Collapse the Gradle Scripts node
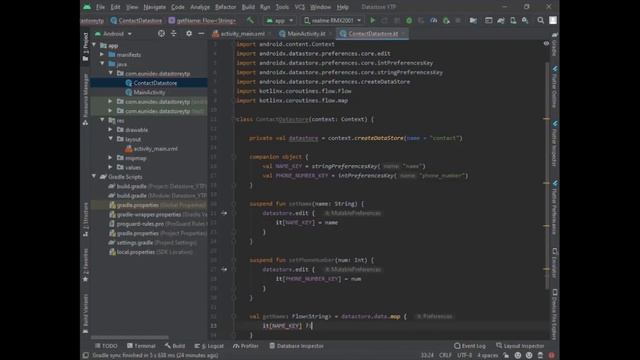This screenshot has height=360, width=640. click(95, 176)
